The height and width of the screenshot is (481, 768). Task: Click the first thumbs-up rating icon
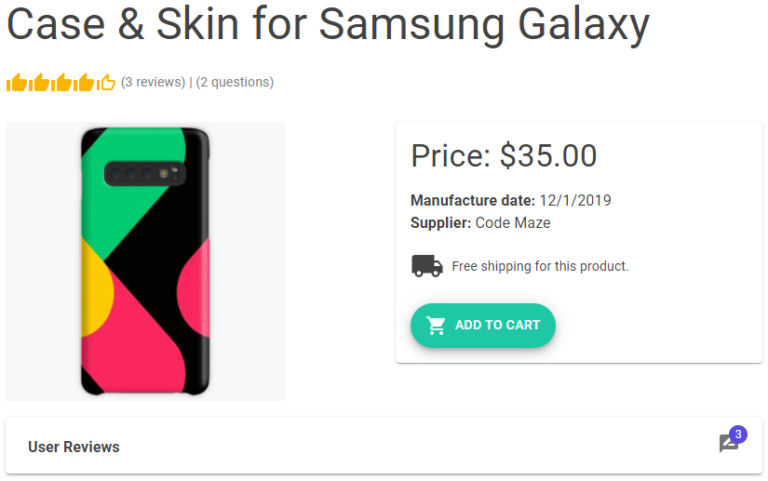[17, 82]
